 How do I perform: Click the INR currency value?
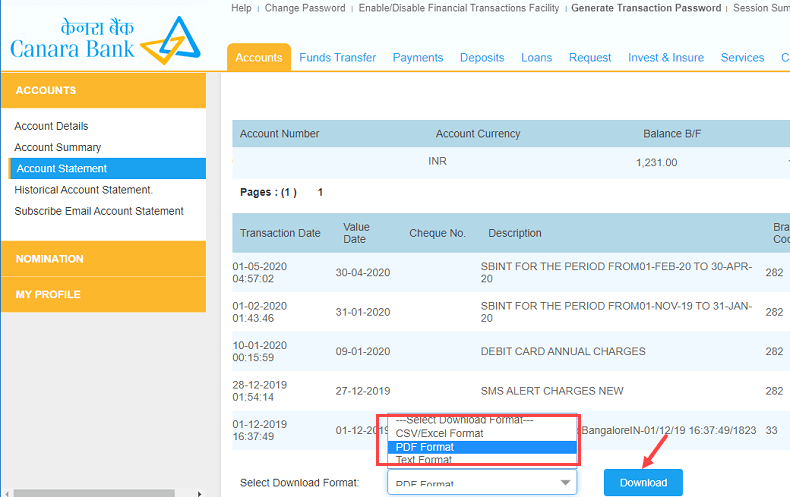[x=437, y=161]
